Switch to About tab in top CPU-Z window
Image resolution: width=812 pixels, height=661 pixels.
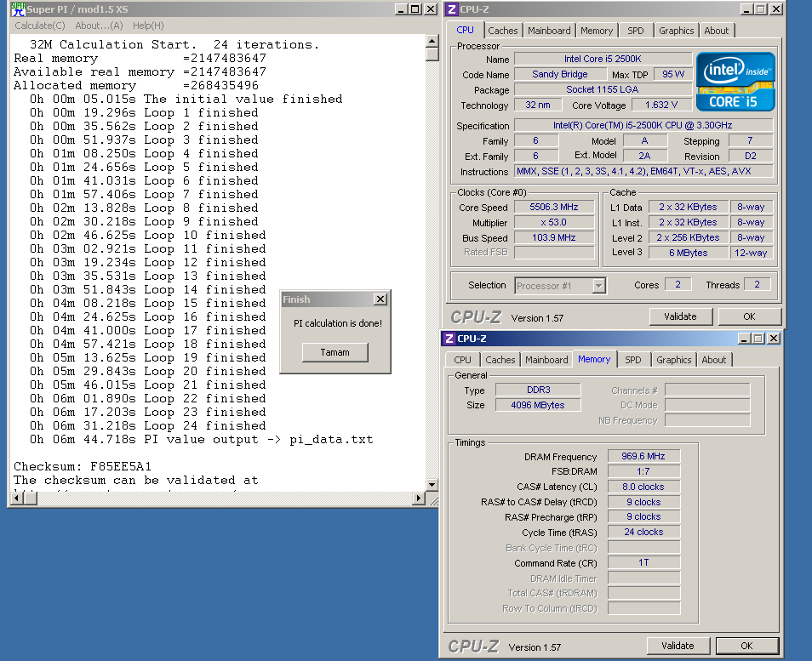coord(716,31)
